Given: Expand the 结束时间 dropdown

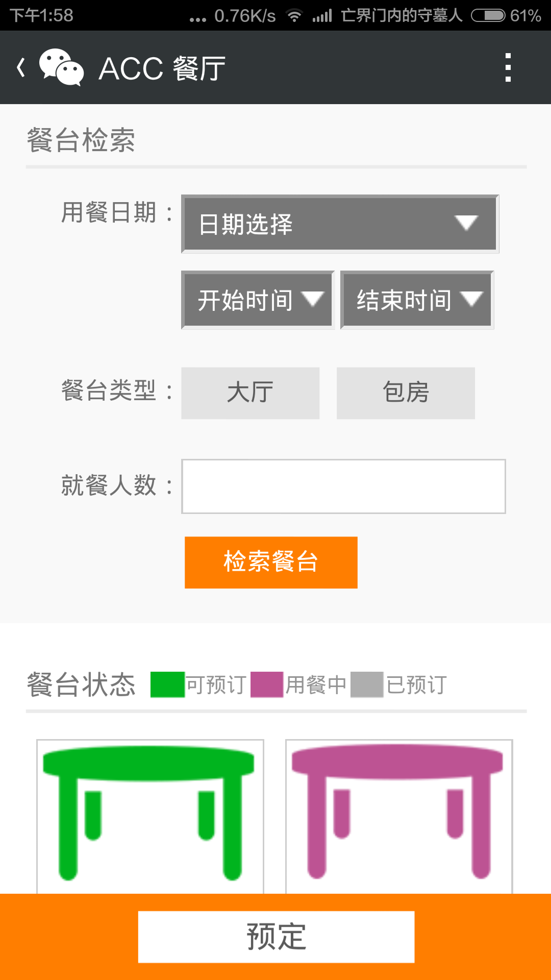Looking at the screenshot, I should [x=417, y=300].
